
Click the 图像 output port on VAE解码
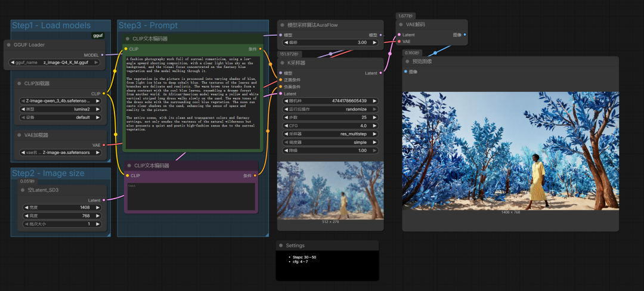pyautogui.click(x=465, y=35)
